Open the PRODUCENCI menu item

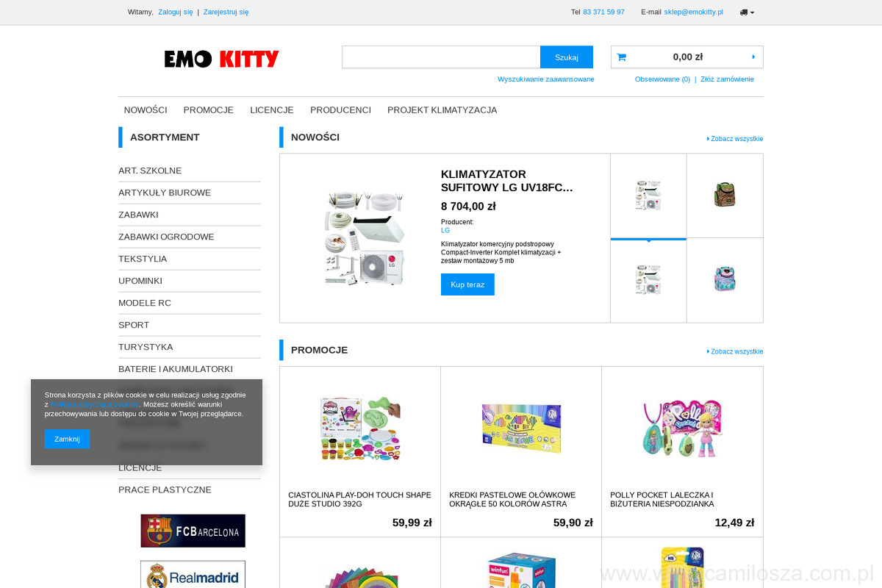[340, 110]
